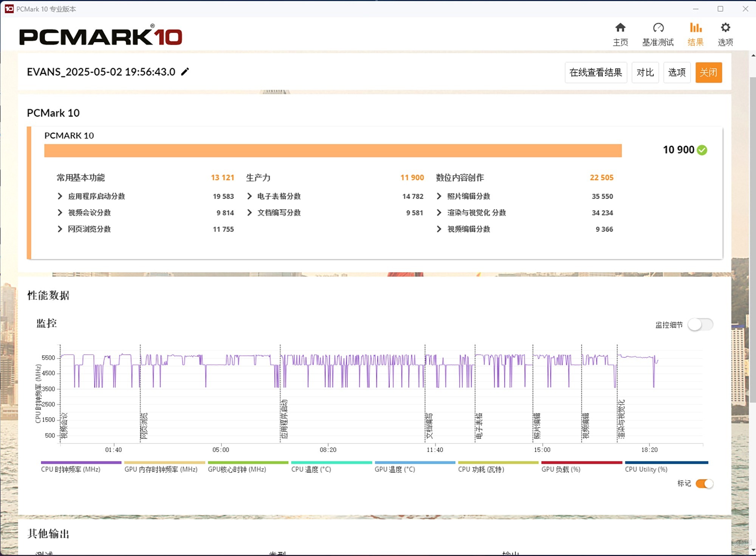The image size is (756, 556).
Task: Expand the 网页浏览分数 row
Action: (x=60, y=229)
